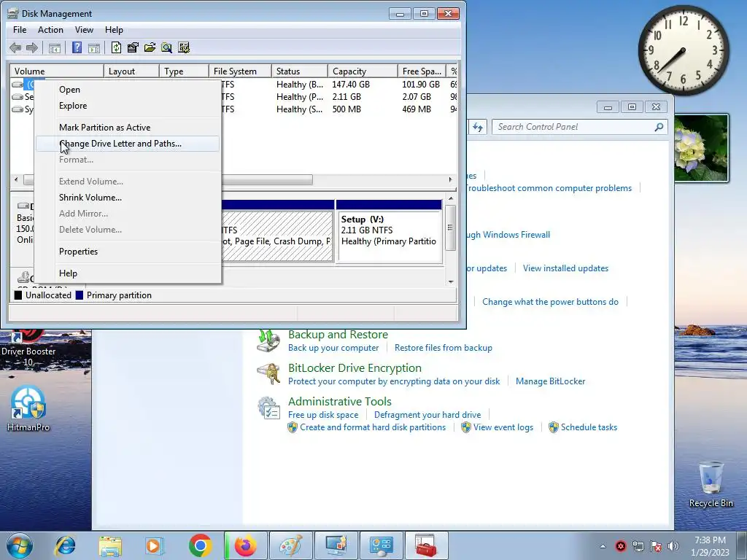Open the File menu in Disk Management

(x=20, y=29)
